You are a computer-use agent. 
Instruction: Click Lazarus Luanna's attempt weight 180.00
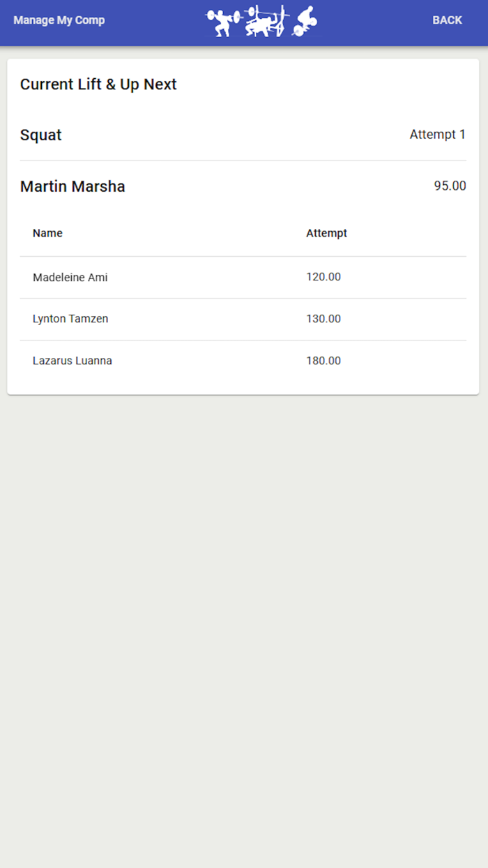[323, 361]
